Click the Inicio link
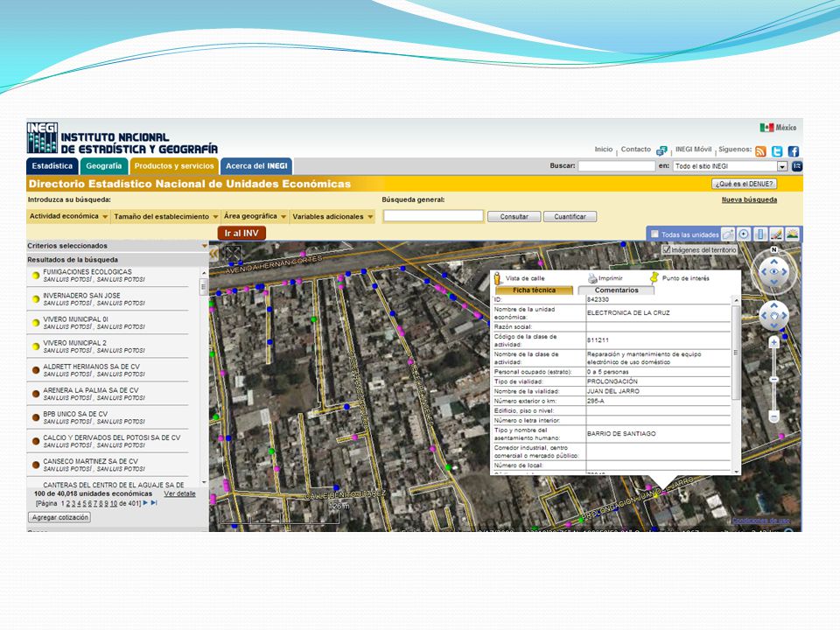The height and width of the screenshot is (630, 840). (x=603, y=150)
